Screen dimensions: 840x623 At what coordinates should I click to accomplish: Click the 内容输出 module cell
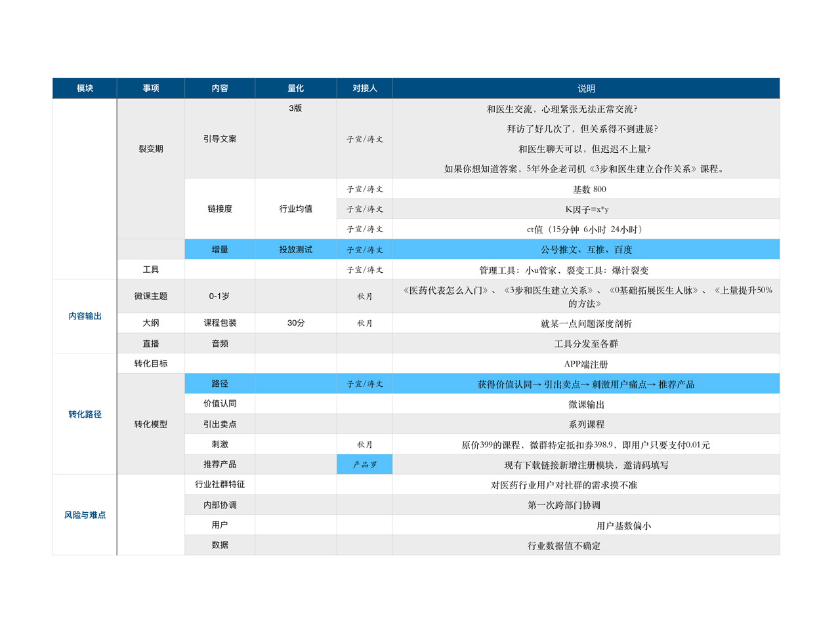coord(85,316)
